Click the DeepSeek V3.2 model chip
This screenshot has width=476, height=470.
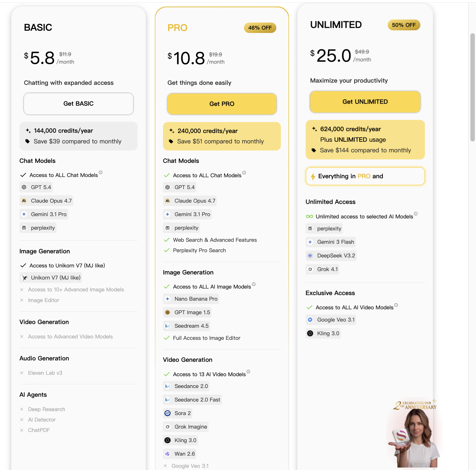click(331, 256)
